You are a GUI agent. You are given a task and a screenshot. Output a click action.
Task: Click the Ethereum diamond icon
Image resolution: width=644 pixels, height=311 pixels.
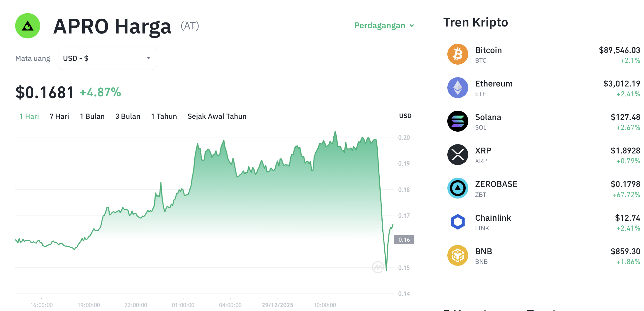click(x=458, y=87)
